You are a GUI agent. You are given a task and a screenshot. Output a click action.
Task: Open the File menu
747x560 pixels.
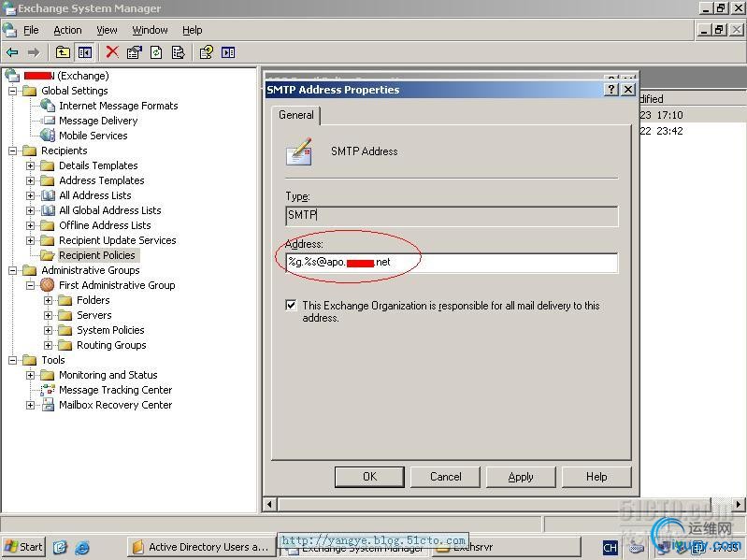[31, 30]
